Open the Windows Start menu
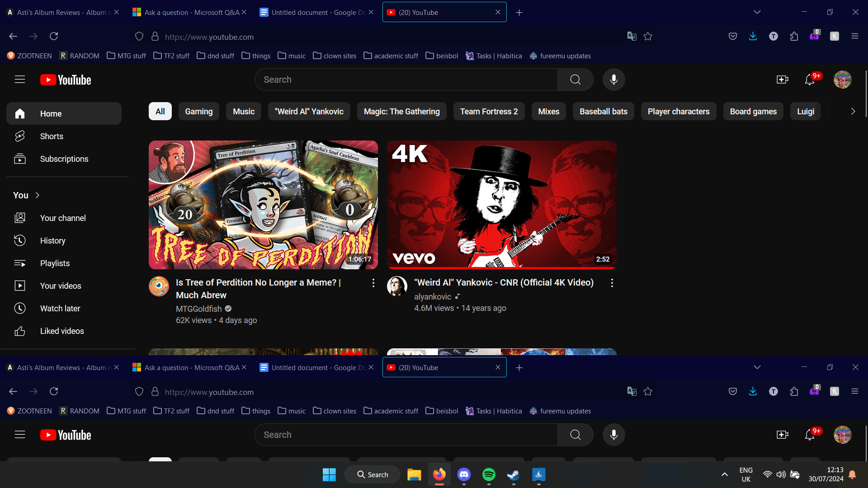This screenshot has height=488, width=868. click(x=329, y=474)
